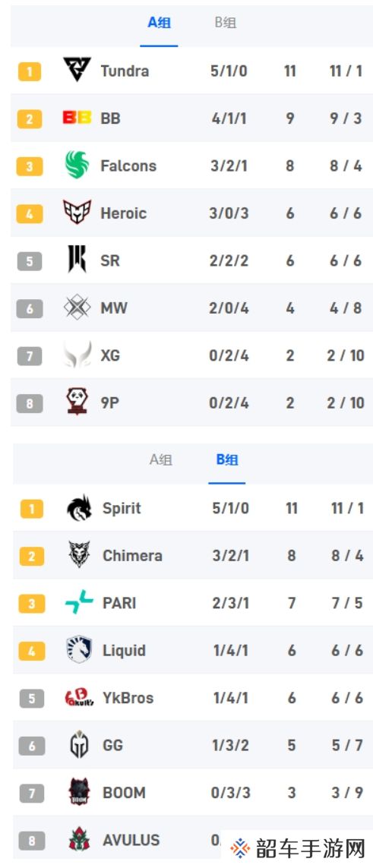Screen dimensions: 373x868
Task: Click the Liquid horse logo
Action: click(x=79, y=650)
